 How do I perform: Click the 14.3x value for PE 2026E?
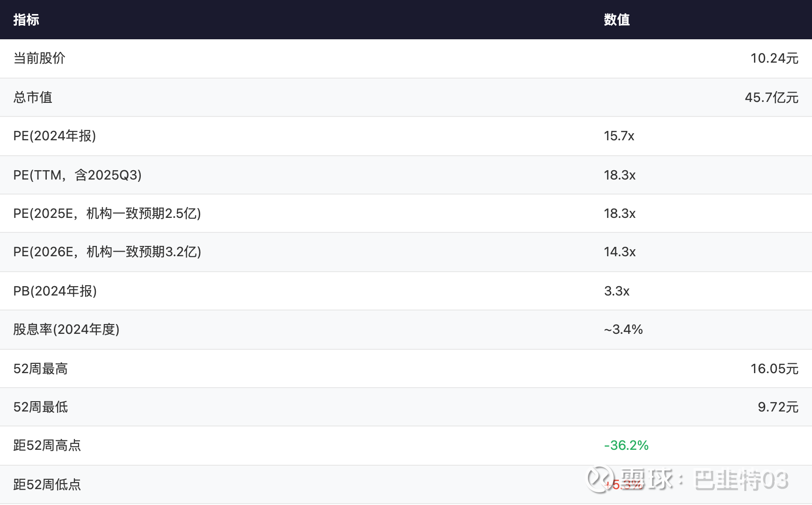click(619, 252)
